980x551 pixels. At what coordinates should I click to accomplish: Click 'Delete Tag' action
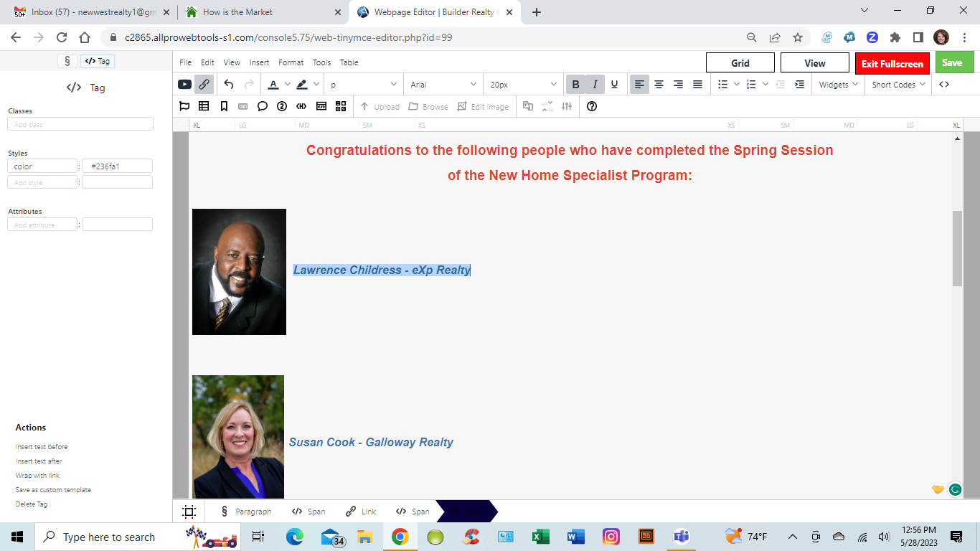pos(32,504)
